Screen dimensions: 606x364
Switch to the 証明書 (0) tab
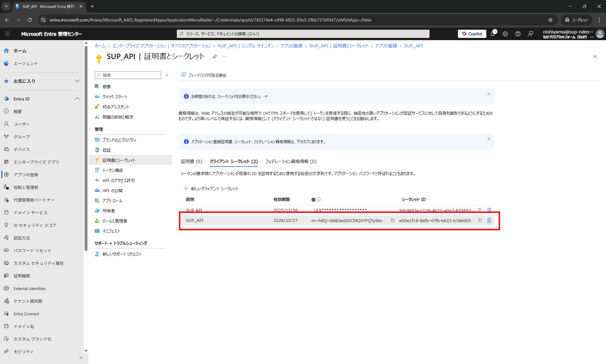191,161
